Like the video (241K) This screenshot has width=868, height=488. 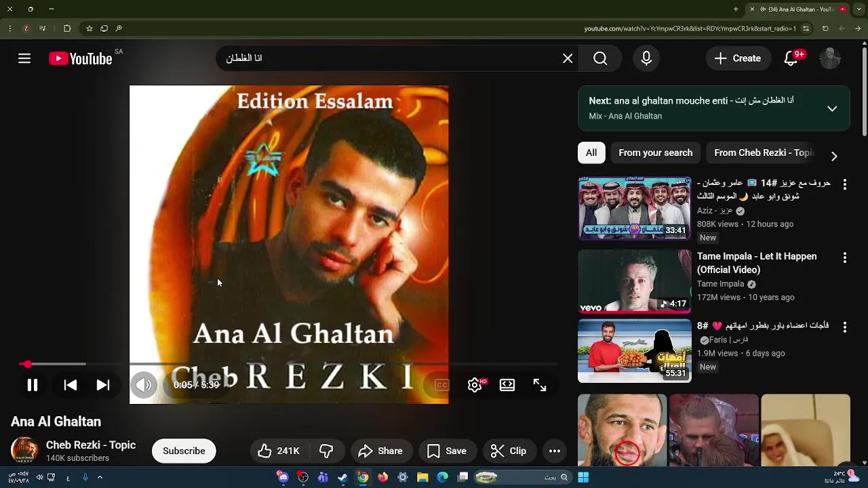[x=279, y=451]
